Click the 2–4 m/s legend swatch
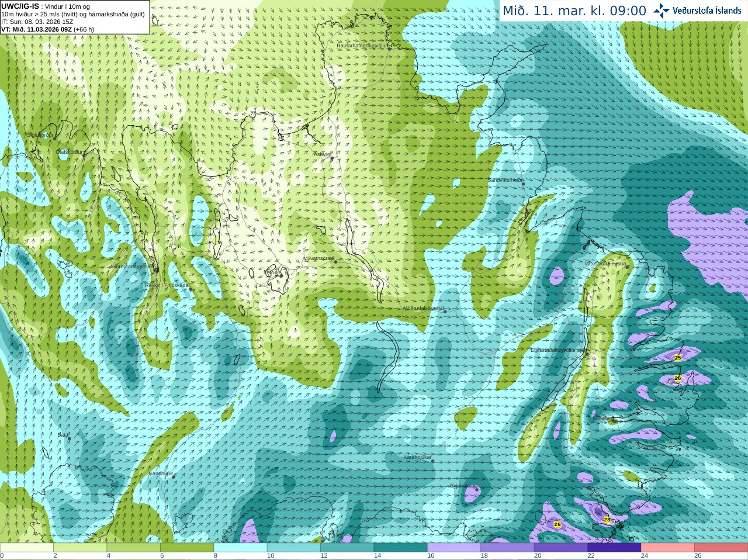The image size is (748, 560). click(80, 548)
